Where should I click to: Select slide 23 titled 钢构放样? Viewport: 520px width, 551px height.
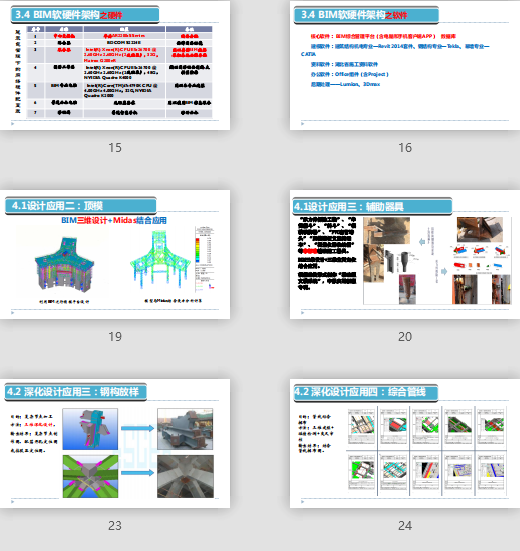pyautogui.click(x=115, y=443)
